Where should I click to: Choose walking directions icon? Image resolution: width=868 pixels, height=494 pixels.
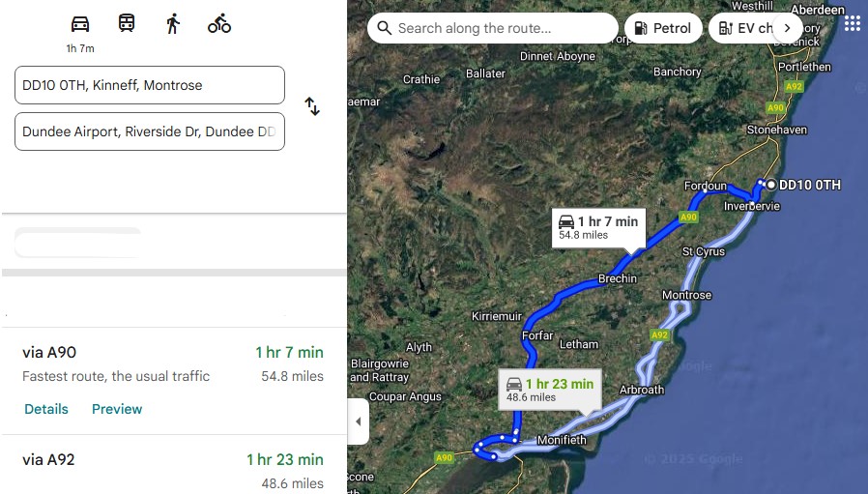[x=173, y=23]
